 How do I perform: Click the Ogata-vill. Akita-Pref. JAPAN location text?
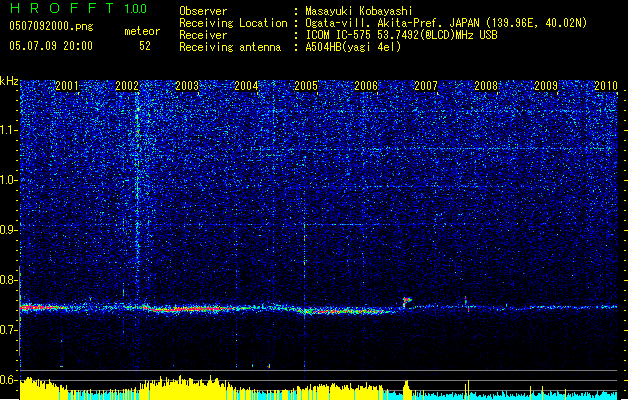(446, 23)
